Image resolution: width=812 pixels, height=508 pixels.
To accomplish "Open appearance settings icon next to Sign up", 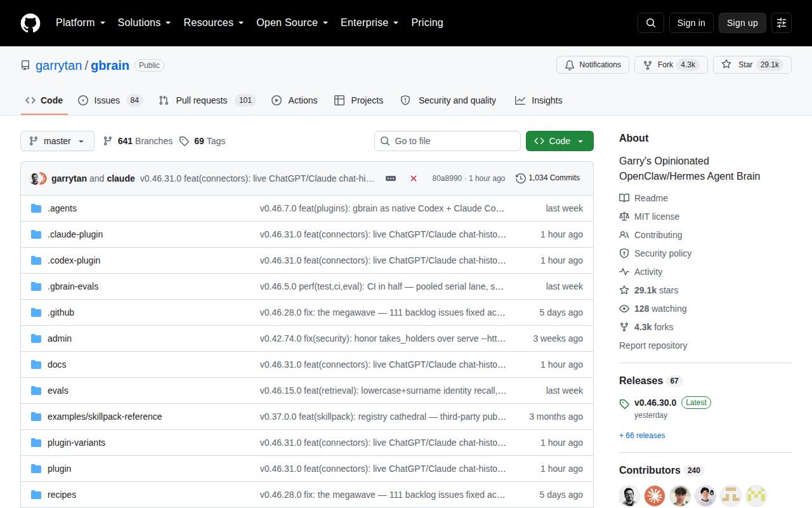I will tap(782, 23).
